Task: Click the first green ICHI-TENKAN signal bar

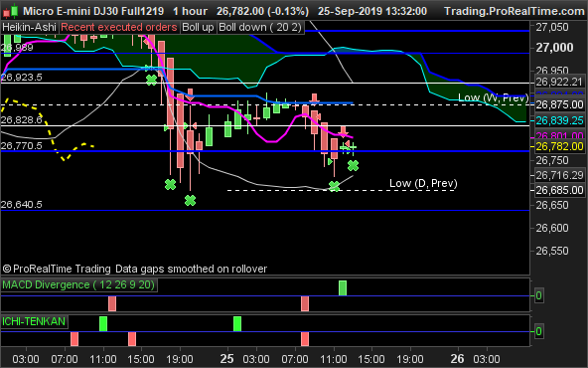Action: tap(103, 323)
